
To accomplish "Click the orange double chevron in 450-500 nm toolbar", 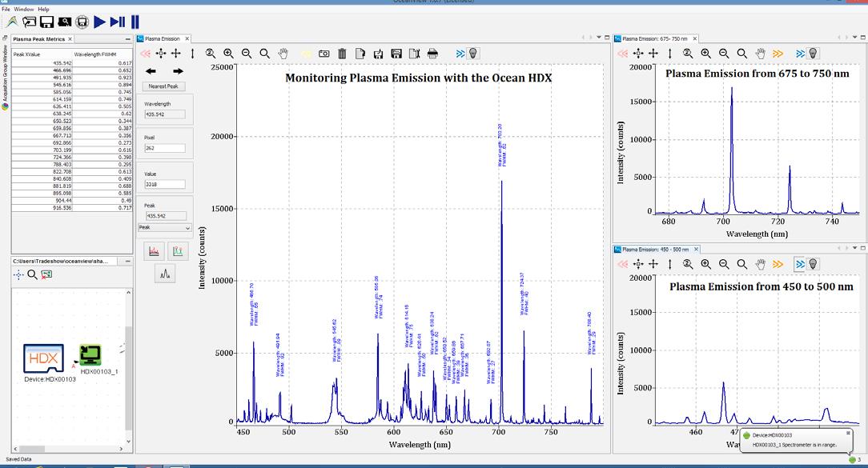I will point(778,265).
